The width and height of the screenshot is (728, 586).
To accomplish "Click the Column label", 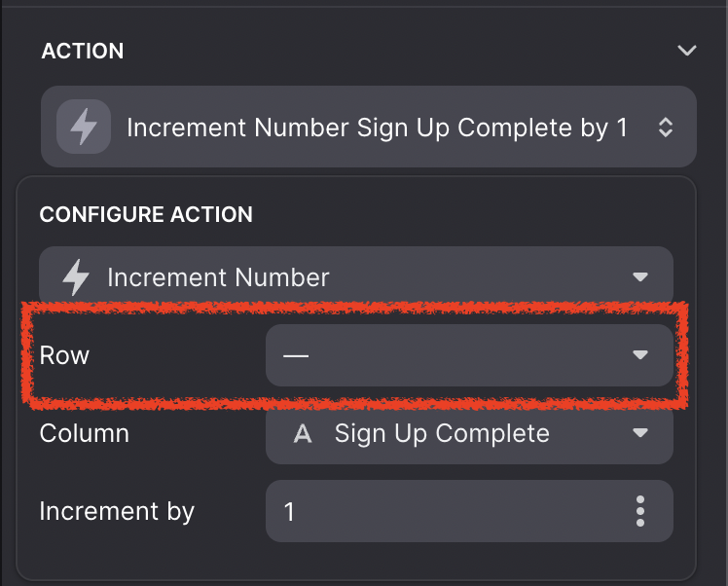I will pos(85,434).
